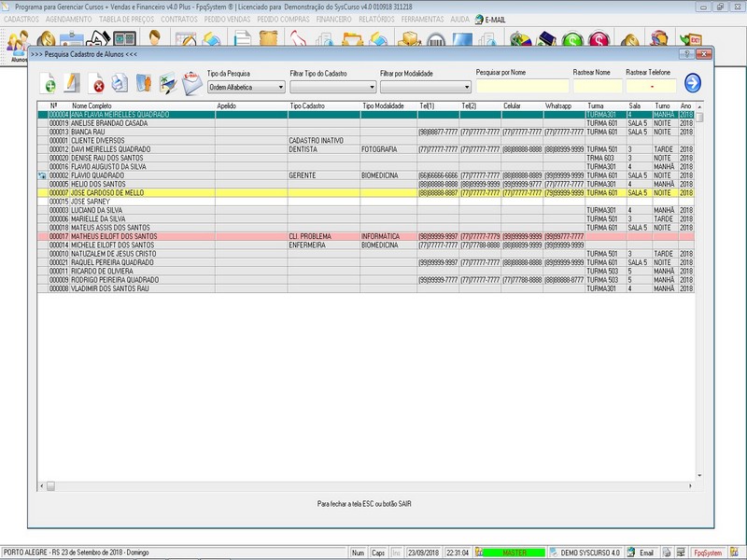Click the red dollar sign toolbar icon

coord(599,39)
